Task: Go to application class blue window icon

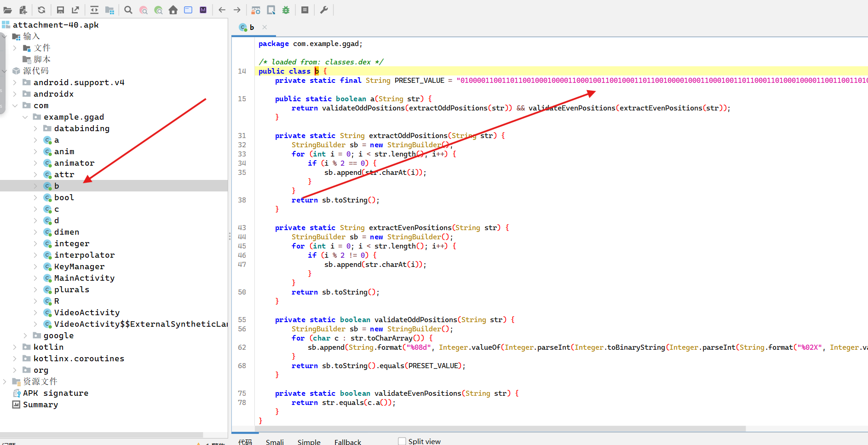Action: pyautogui.click(x=188, y=10)
